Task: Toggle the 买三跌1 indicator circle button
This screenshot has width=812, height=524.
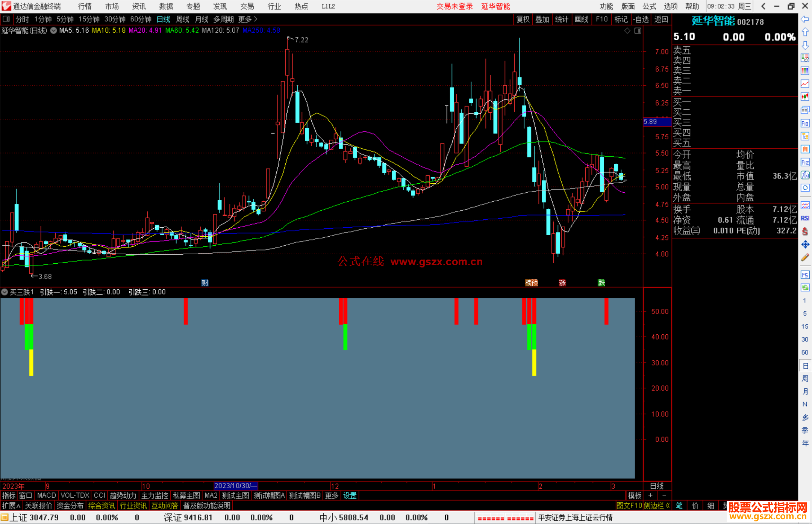Action: (x=5, y=292)
